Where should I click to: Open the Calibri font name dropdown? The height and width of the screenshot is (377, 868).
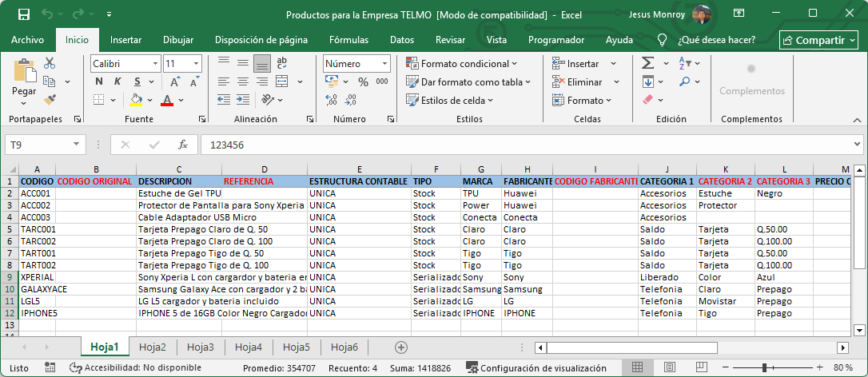point(154,64)
